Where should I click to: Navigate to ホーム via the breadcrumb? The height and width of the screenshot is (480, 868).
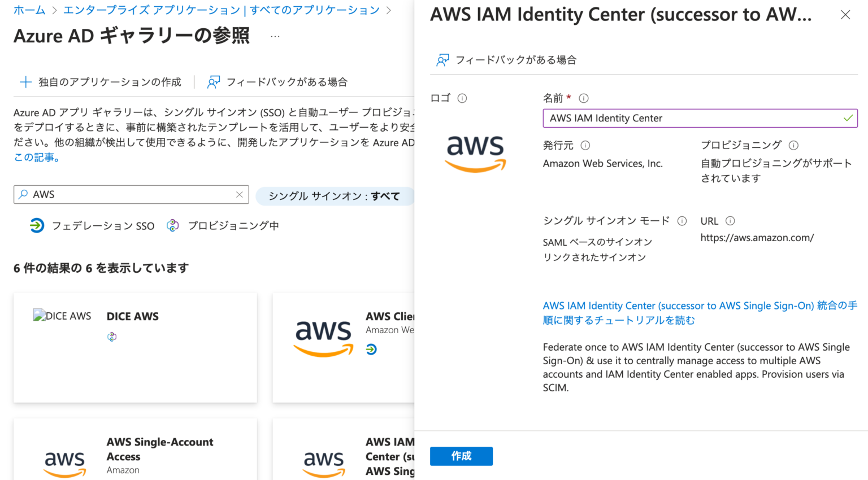pyautogui.click(x=29, y=10)
